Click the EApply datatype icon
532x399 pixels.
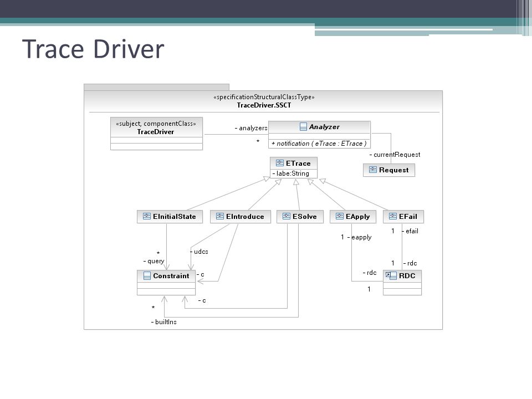point(339,217)
